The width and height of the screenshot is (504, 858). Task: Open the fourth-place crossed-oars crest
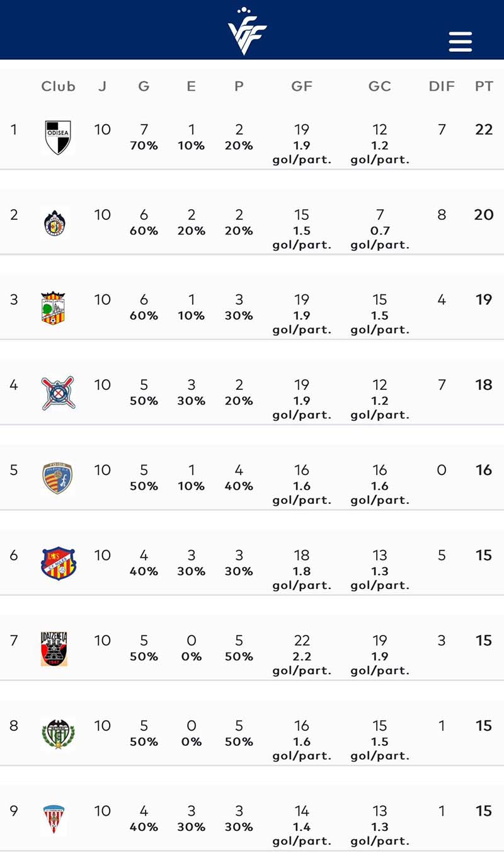pos(58,392)
